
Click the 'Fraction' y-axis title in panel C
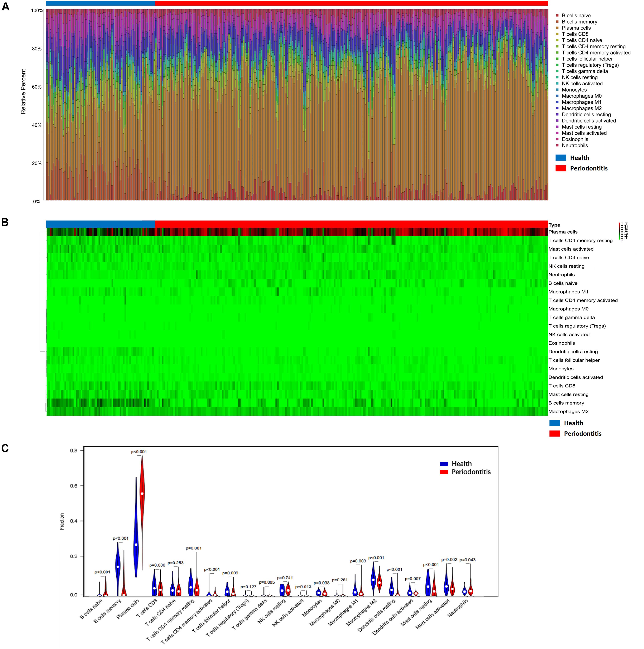click(62, 522)
